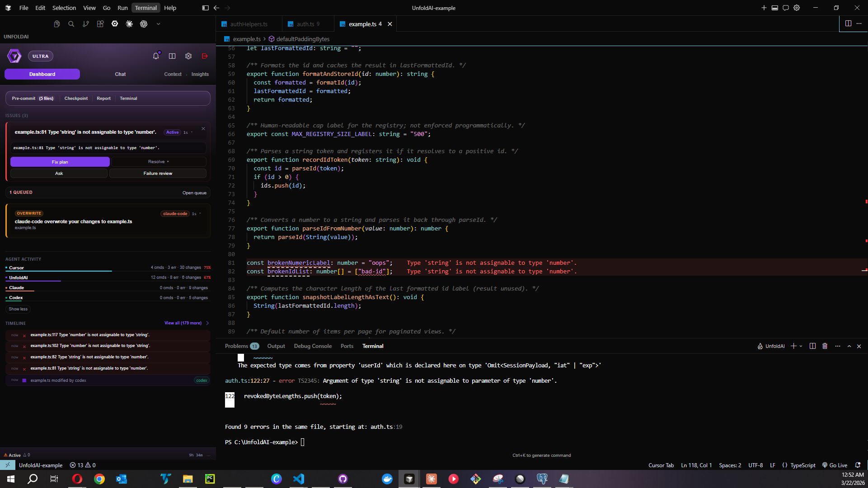868x488 pixels.
Task: Click View all 179 more link
Action: click(183, 323)
